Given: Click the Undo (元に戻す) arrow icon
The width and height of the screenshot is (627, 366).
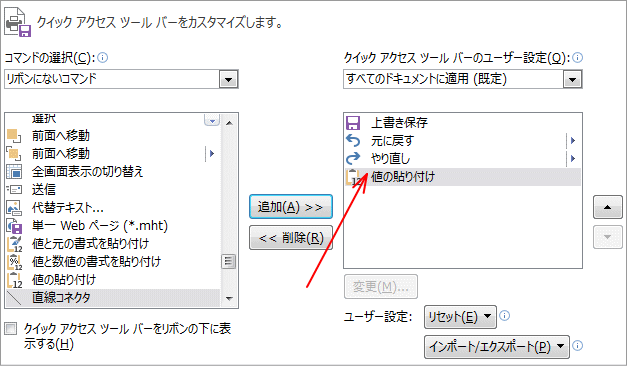Looking at the screenshot, I should (353, 141).
